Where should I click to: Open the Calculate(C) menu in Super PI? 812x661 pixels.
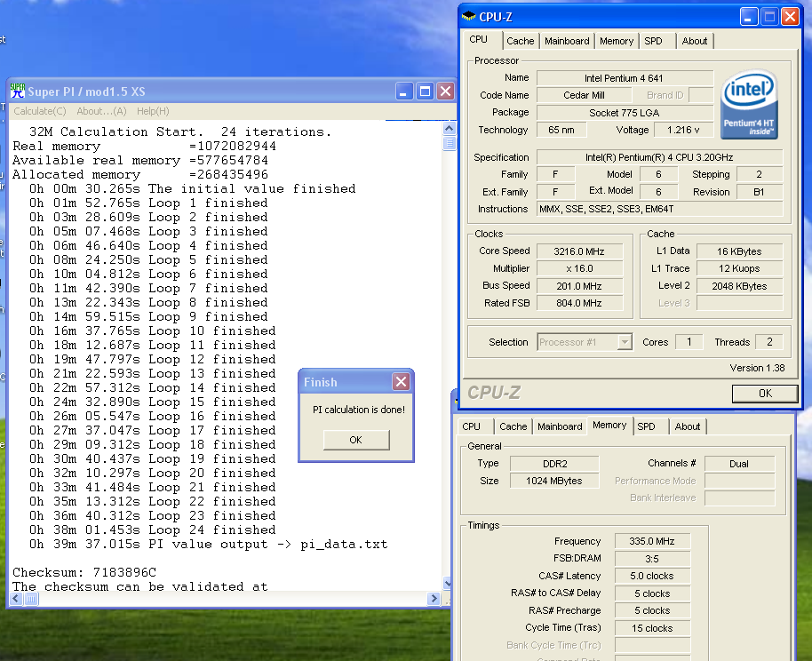click(x=40, y=111)
